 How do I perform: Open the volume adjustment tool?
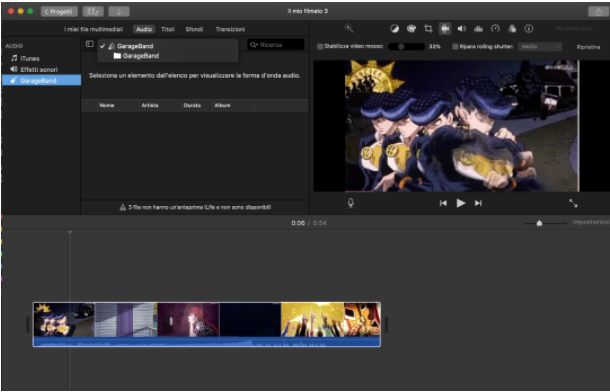pyautogui.click(x=462, y=29)
